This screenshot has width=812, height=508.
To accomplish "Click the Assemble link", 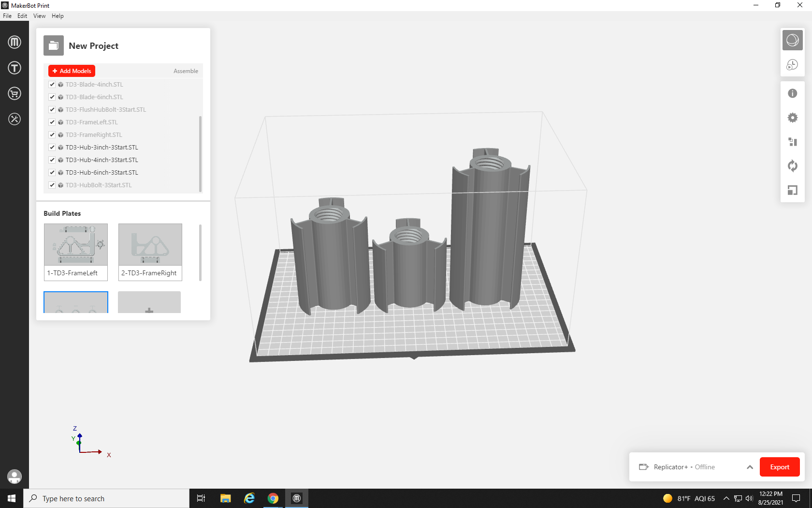I will [x=186, y=71].
